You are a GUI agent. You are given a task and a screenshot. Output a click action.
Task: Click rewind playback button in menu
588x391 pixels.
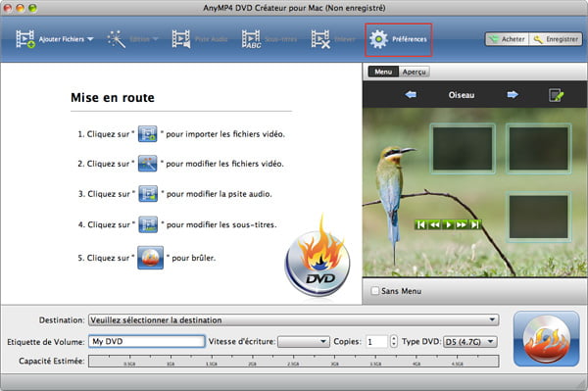click(434, 224)
